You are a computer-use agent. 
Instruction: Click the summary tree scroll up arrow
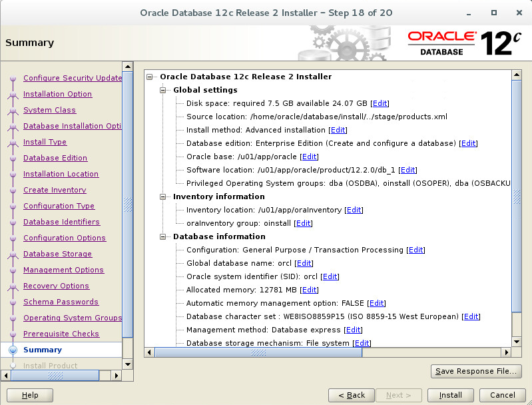point(517,75)
